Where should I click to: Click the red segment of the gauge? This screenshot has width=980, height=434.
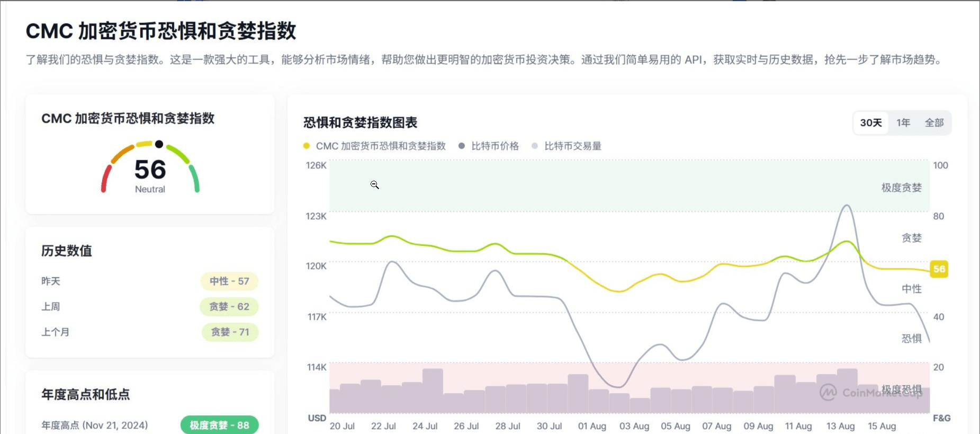click(106, 179)
